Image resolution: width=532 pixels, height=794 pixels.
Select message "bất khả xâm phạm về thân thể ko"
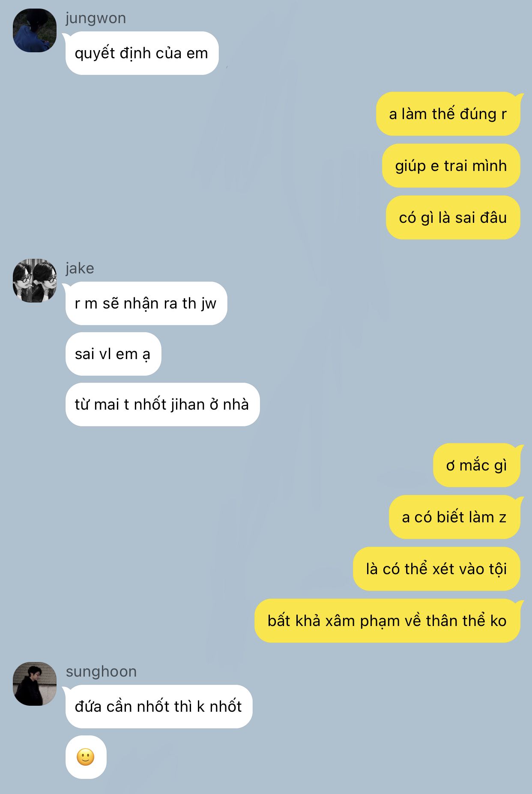387,621
